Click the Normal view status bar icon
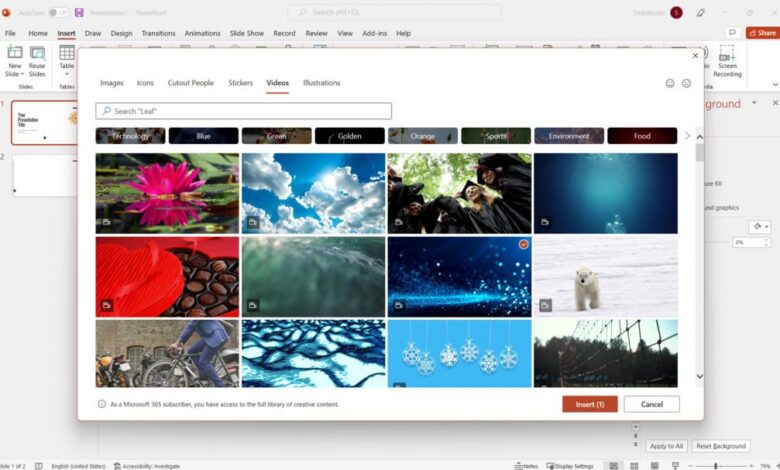 pyautogui.click(x=613, y=466)
